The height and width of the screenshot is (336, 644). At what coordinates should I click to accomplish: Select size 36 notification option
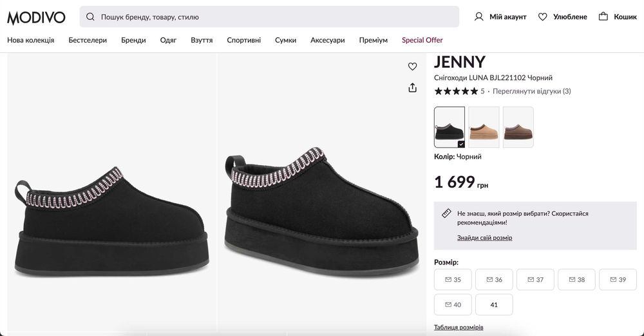(494, 280)
